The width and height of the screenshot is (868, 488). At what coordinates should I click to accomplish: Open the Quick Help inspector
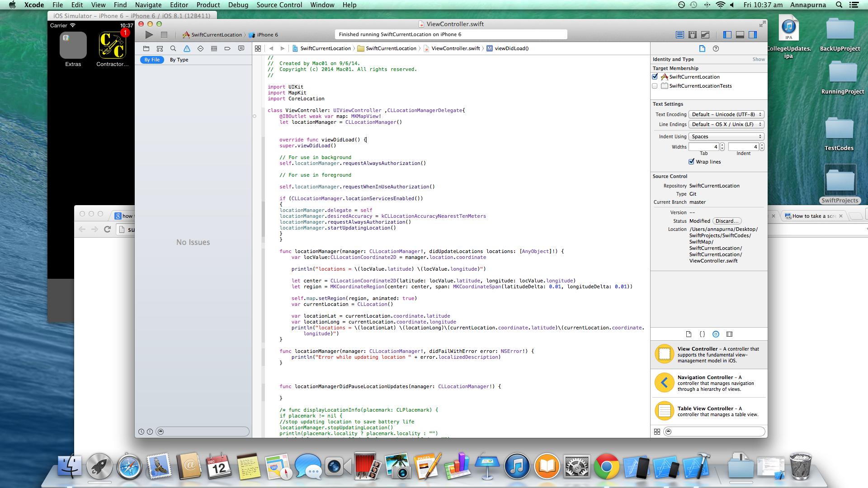716,48
